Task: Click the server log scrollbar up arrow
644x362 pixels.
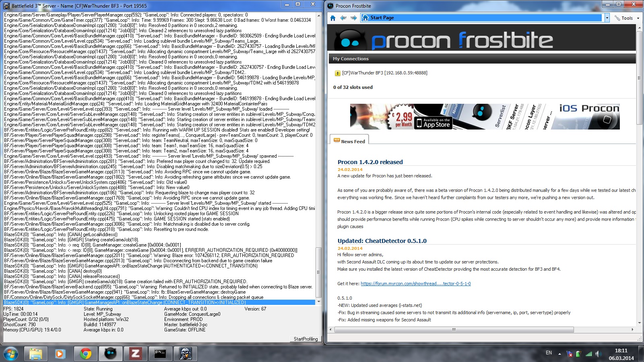Action: (x=319, y=15)
